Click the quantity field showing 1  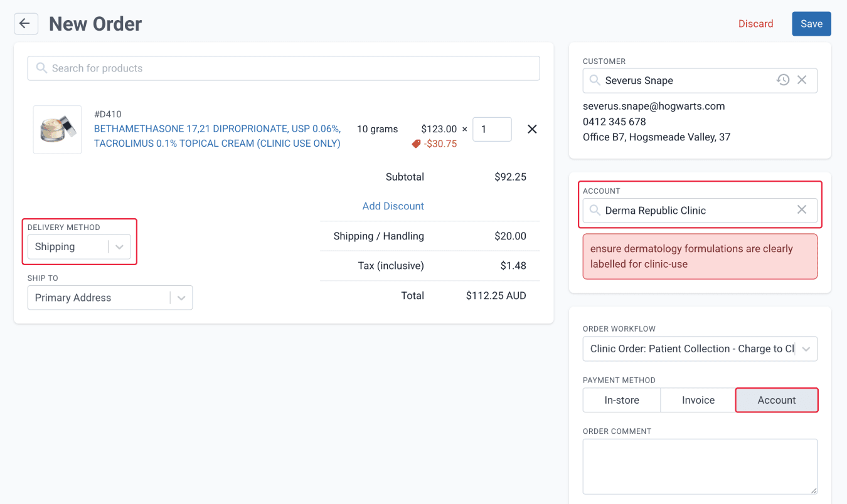point(492,129)
